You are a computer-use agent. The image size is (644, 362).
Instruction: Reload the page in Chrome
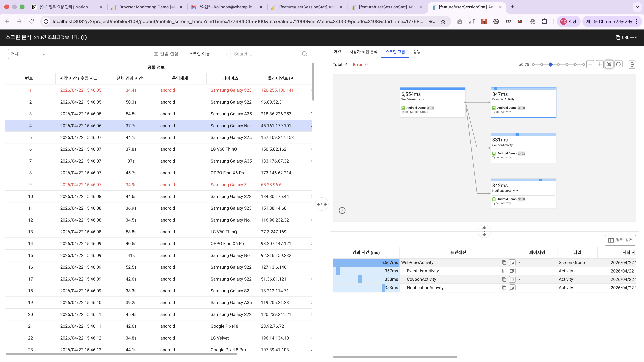point(32,21)
